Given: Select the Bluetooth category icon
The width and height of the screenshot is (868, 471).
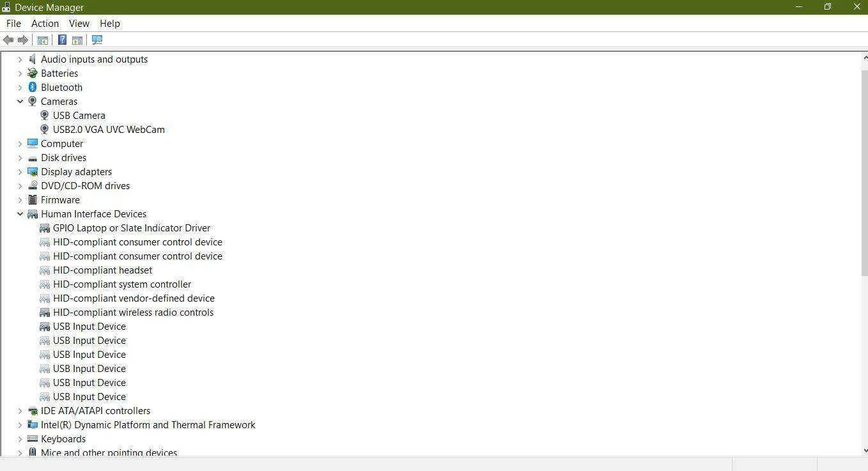Looking at the screenshot, I should point(33,87).
